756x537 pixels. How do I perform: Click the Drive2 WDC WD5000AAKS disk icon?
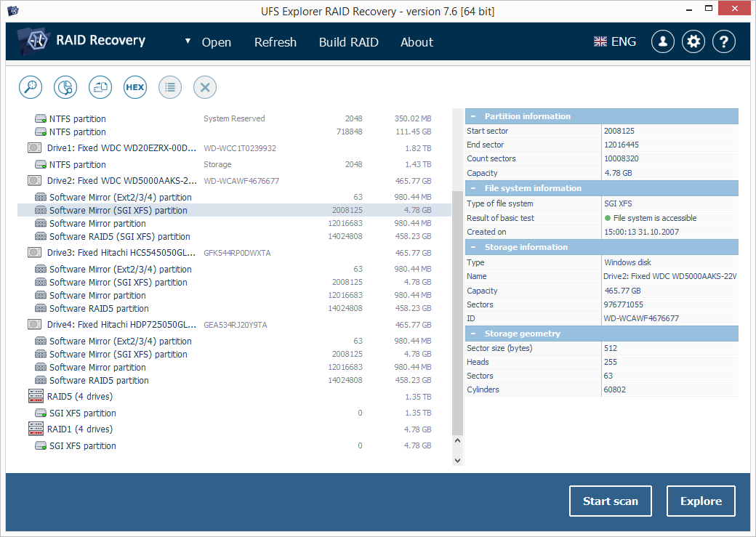click(x=34, y=181)
